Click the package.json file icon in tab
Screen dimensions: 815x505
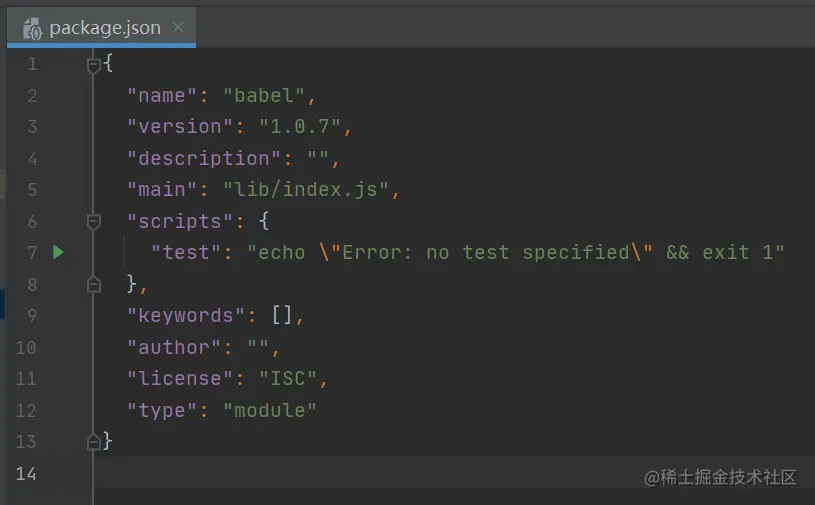30,28
